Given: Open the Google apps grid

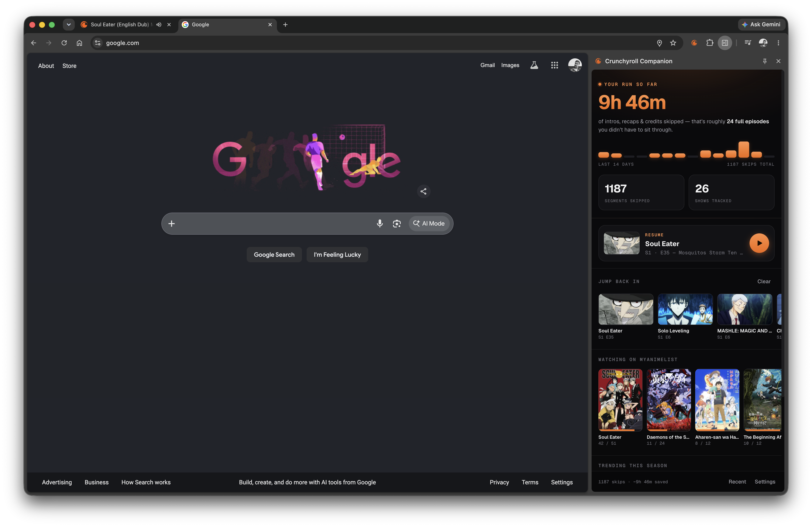Looking at the screenshot, I should click(x=554, y=65).
